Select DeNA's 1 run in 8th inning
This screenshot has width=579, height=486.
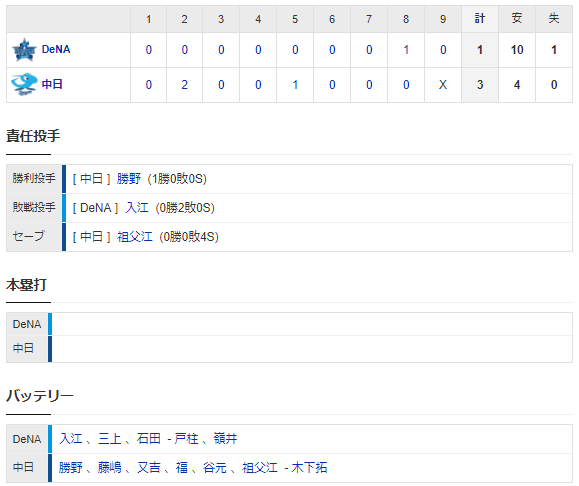[406, 50]
